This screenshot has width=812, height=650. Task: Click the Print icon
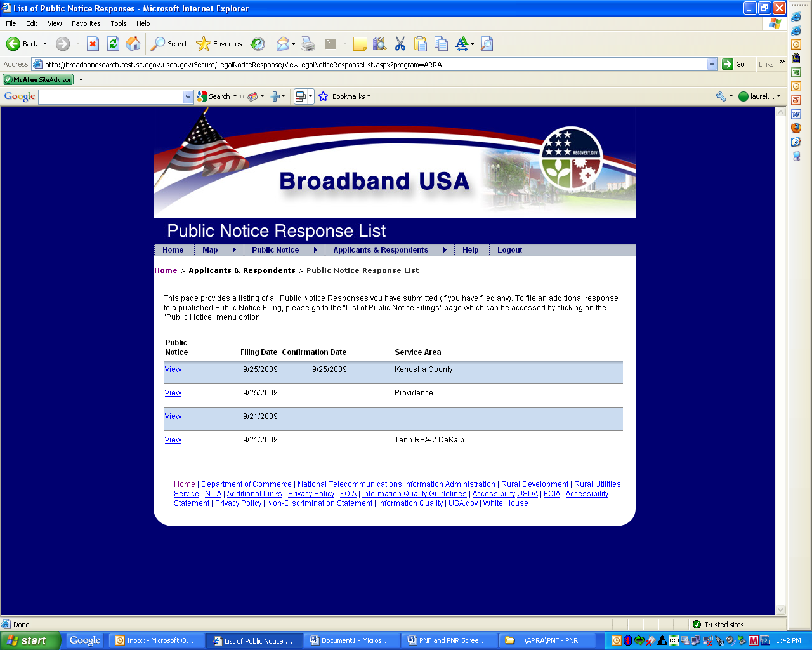coord(308,44)
